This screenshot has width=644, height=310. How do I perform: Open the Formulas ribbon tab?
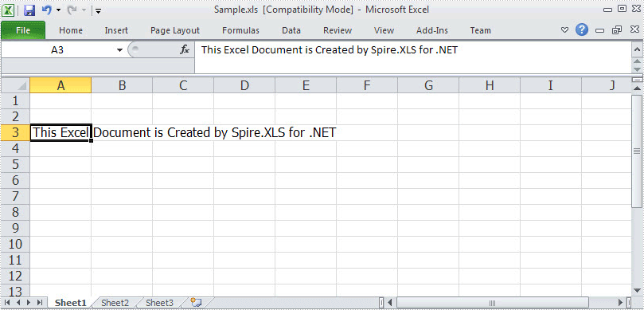pyautogui.click(x=240, y=30)
